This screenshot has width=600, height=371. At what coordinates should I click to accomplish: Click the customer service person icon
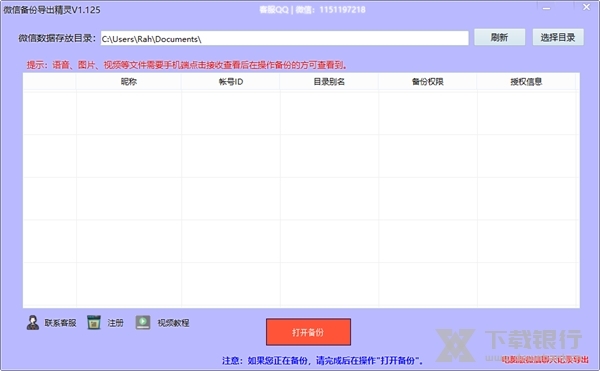pyautogui.click(x=33, y=323)
